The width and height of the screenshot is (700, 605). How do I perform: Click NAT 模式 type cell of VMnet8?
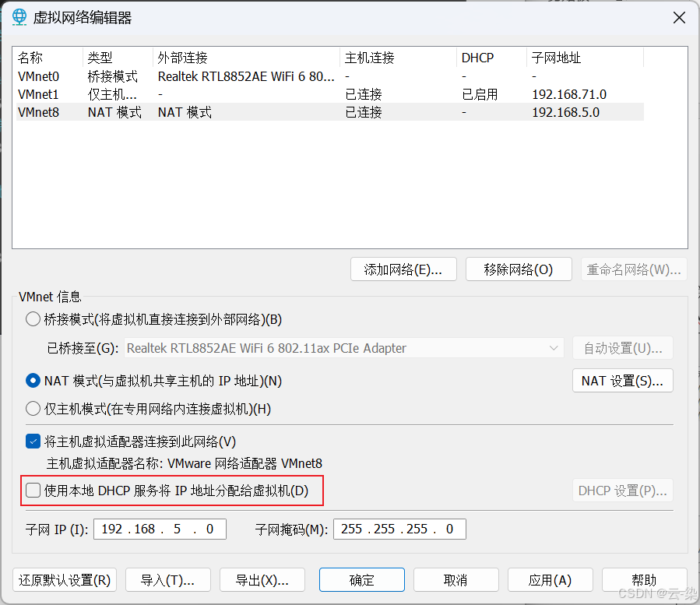(114, 112)
